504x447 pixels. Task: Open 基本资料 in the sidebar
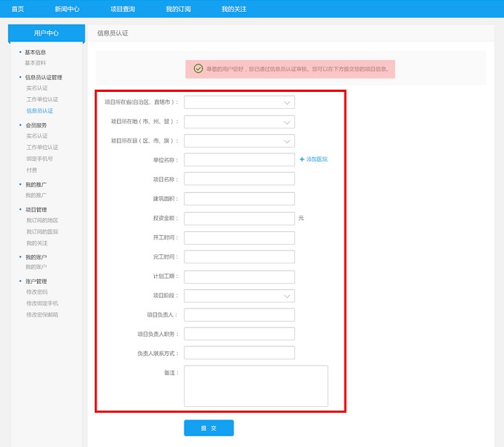pos(36,63)
